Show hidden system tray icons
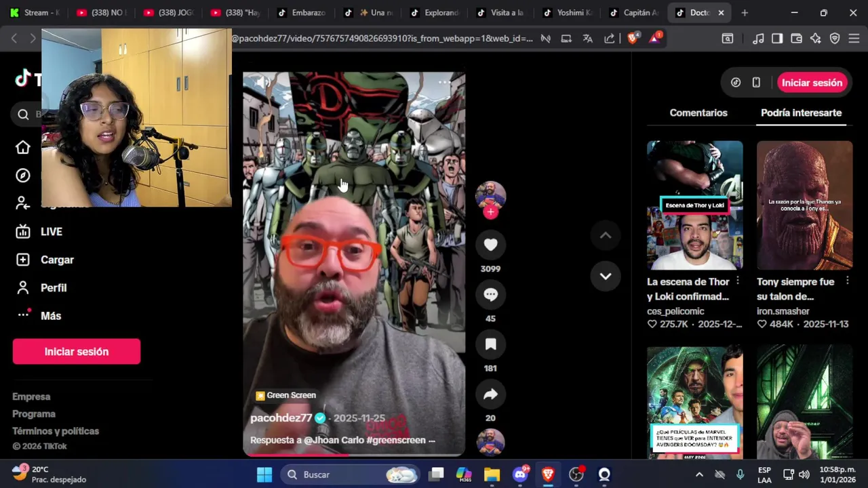 pos(699,474)
